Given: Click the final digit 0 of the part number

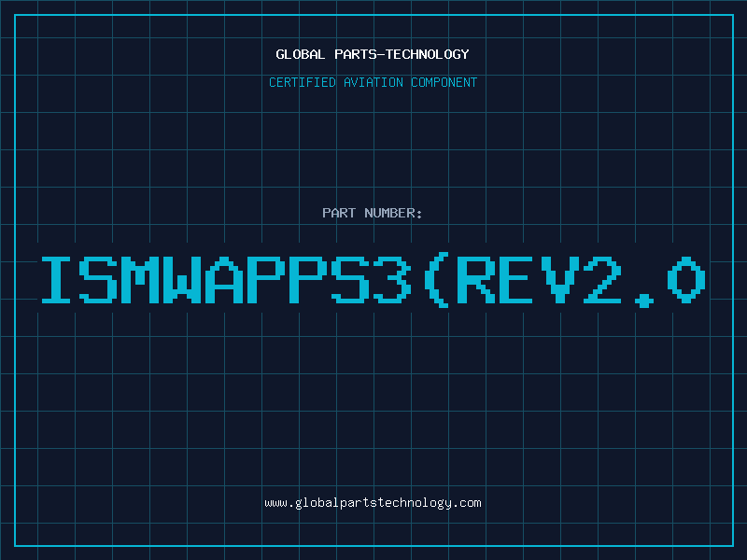Looking at the screenshot, I should tap(686, 280).
